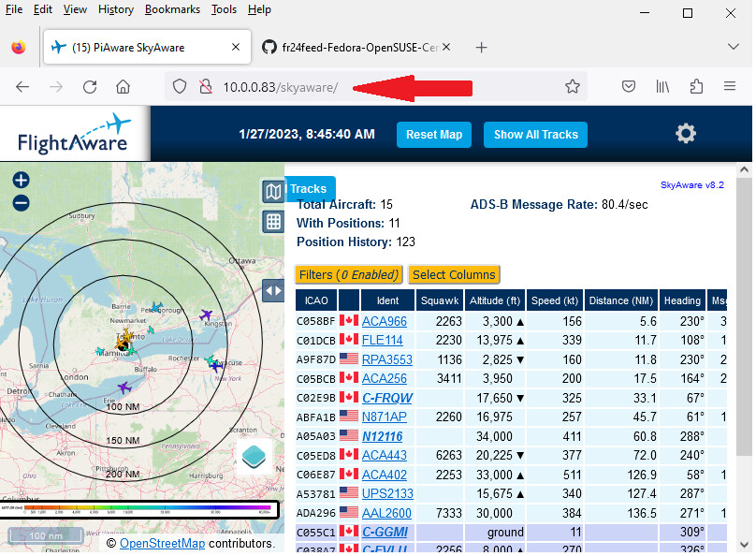Sort table by the Squawk column header
756x556 pixels.
(x=439, y=300)
